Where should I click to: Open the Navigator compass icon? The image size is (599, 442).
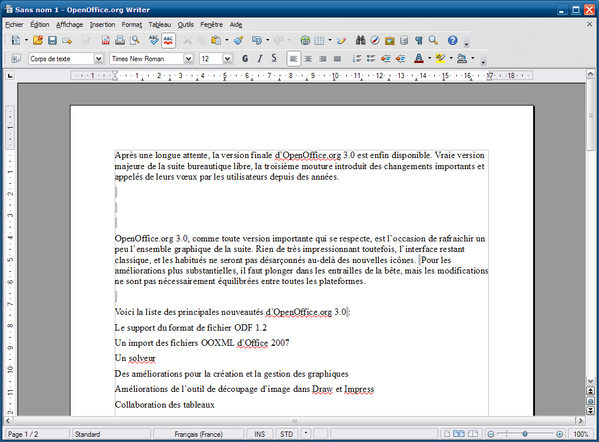tap(375, 40)
